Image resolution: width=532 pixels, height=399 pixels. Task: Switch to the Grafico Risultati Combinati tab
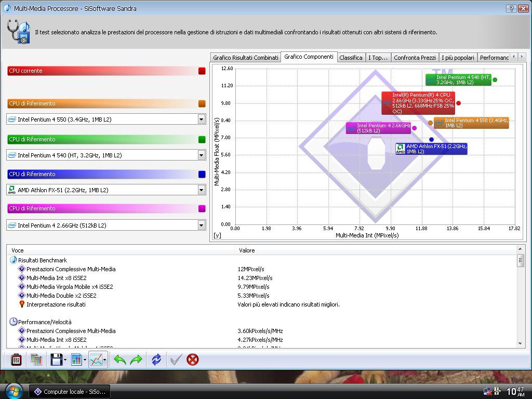[x=245, y=58]
